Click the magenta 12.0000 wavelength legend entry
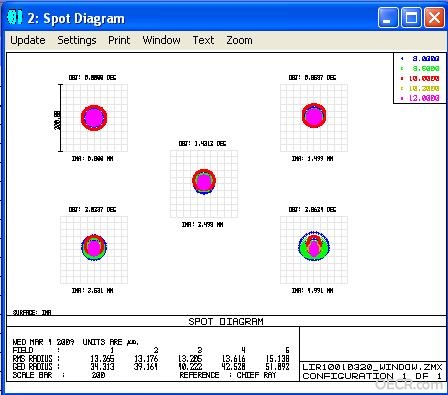This screenshot has width=448, height=395. point(420,98)
